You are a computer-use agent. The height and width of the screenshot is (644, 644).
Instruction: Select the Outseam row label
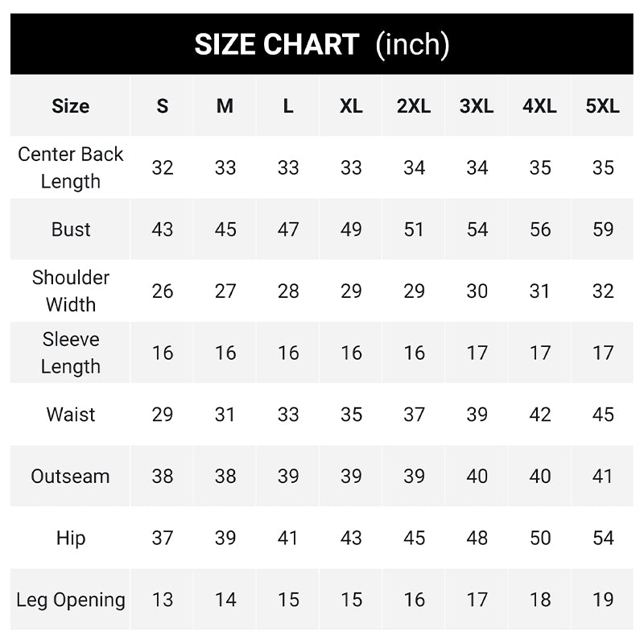click(71, 476)
